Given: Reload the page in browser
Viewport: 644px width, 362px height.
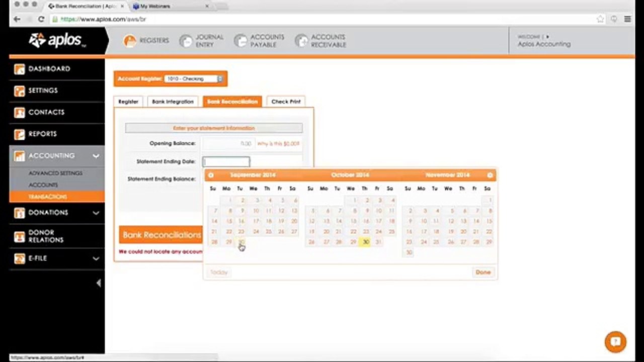Looking at the screenshot, I should pyautogui.click(x=41, y=19).
